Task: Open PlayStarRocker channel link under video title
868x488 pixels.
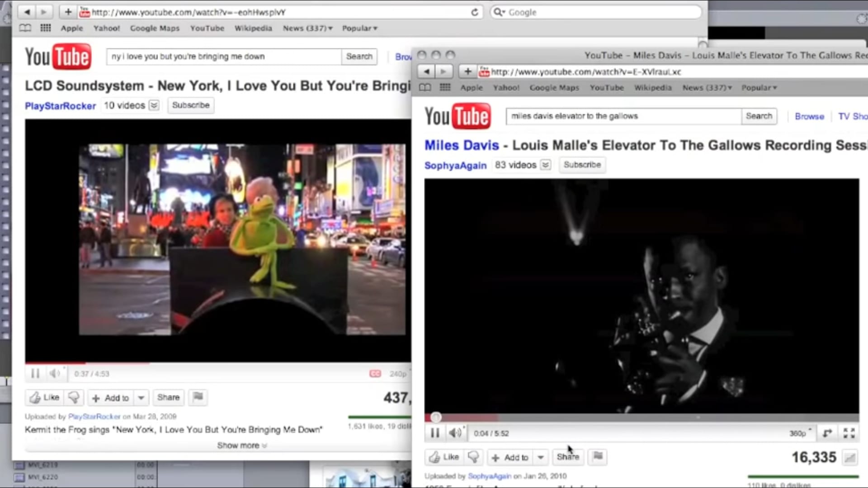Action: pyautogui.click(x=60, y=106)
